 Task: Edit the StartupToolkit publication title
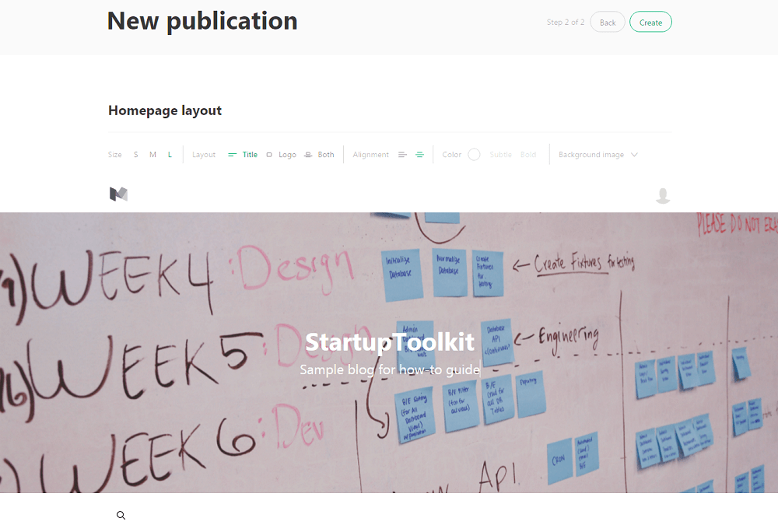(x=390, y=342)
